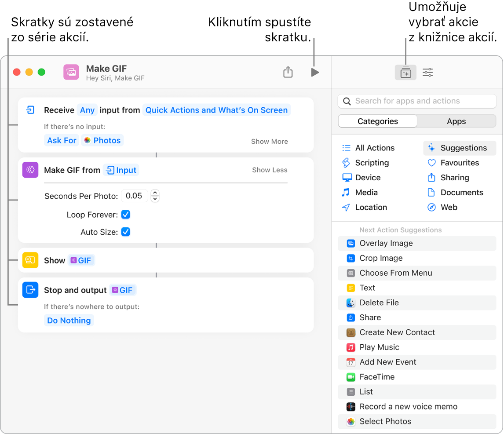
Task: Open the shortcut details settings sliders icon
Action: pyautogui.click(x=428, y=72)
